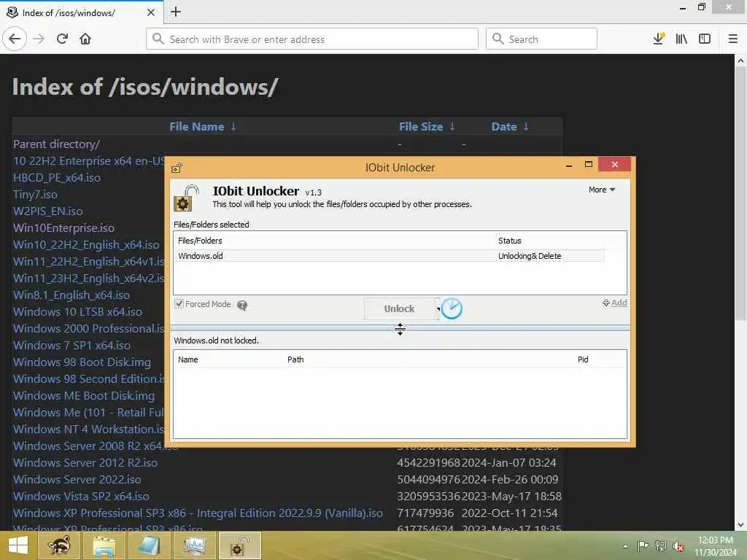Close the Index of /isos/windows/ tab
This screenshot has width=747, height=560.
coord(151,12)
